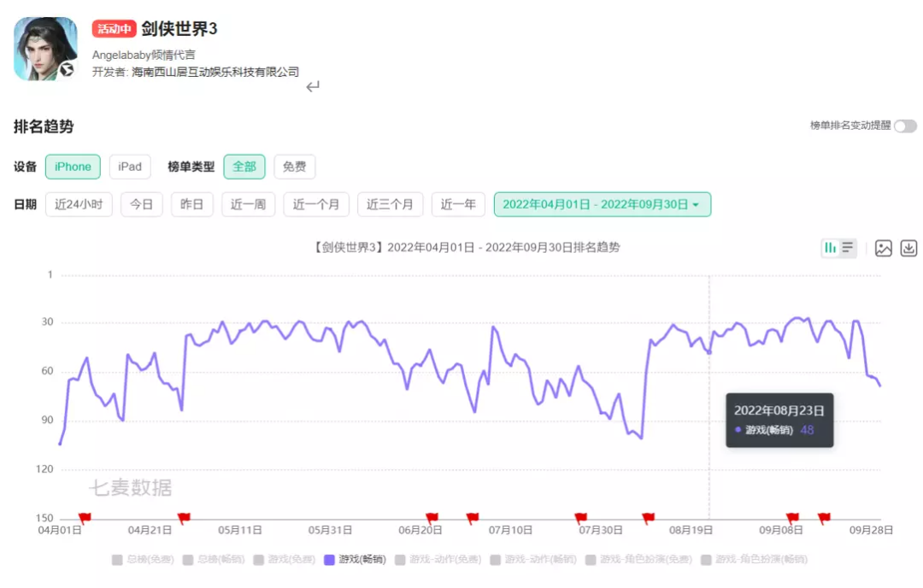Disable 游戏(畅销) legend series
The height and width of the screenshot is (588, 923).
tap(356, 559)
